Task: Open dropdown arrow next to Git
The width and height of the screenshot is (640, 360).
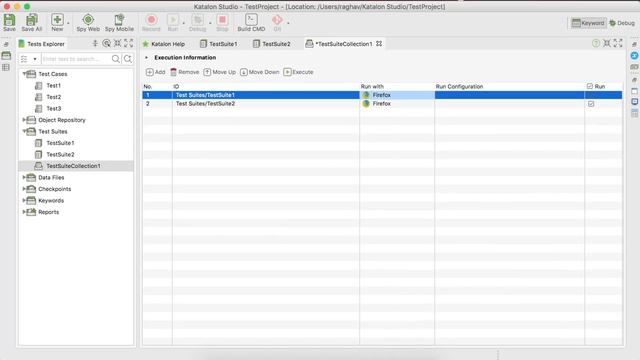Action: coord(288,23)
